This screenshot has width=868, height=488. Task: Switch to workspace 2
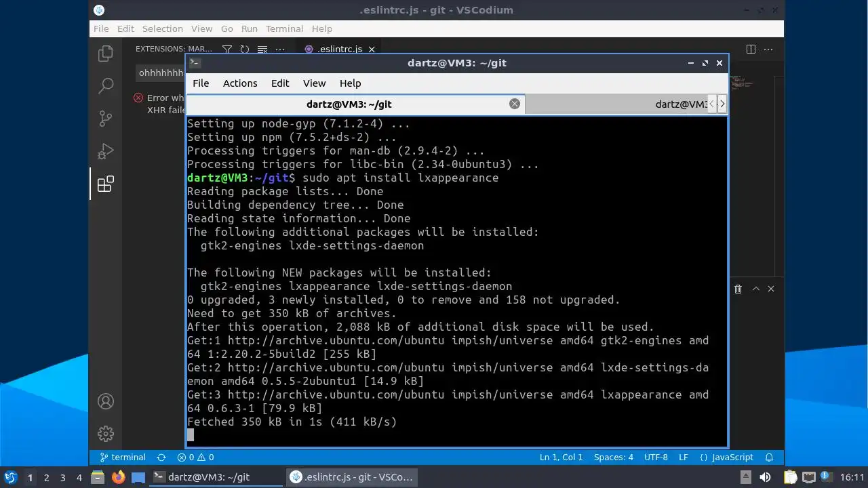[46, 478]
